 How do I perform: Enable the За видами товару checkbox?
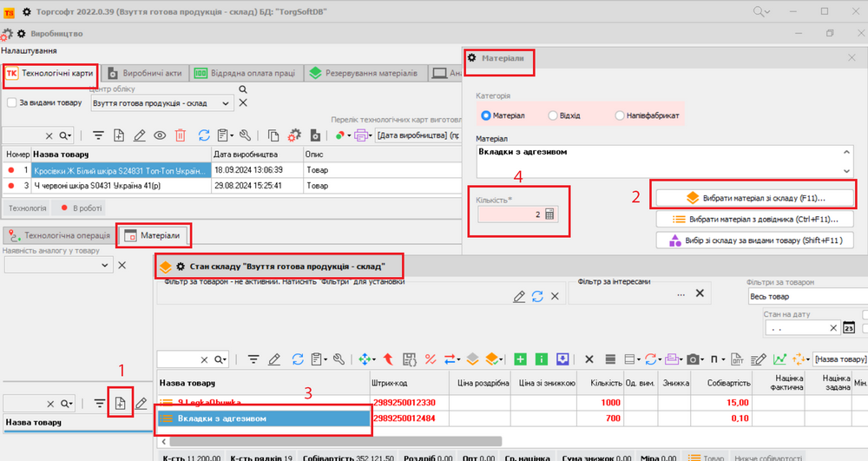pyautogui.click(x=11, y=102)
